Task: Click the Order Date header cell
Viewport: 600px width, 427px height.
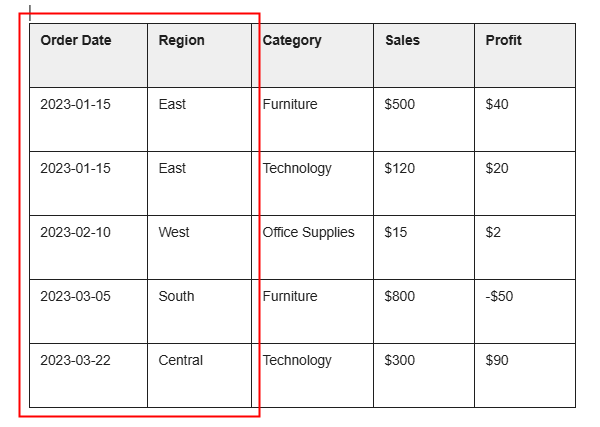Action: click(76, 41)
